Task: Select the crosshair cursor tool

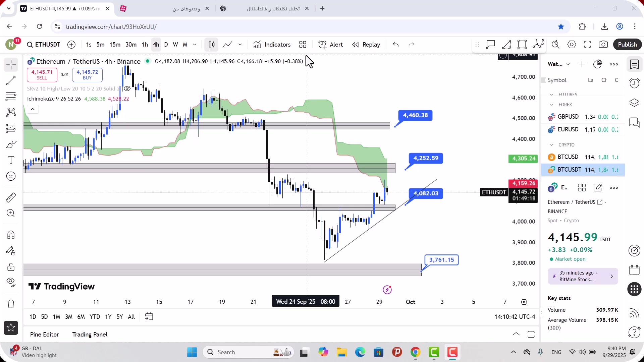Action: click(x=11, y=65)
